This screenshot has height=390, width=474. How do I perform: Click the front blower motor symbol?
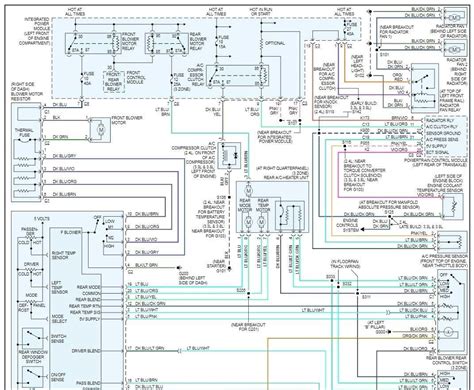pyautogui.click(x=101, y=129)
